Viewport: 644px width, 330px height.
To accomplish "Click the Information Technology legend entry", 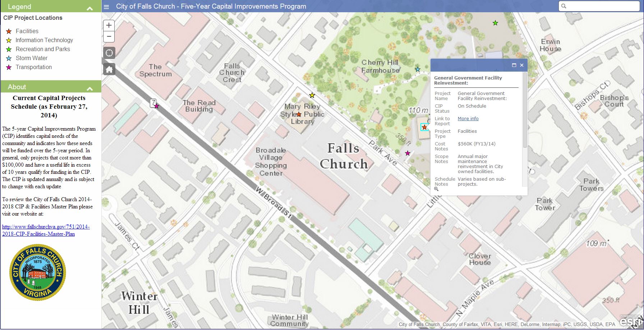I will pyautogui.click(x=44, y=40).
